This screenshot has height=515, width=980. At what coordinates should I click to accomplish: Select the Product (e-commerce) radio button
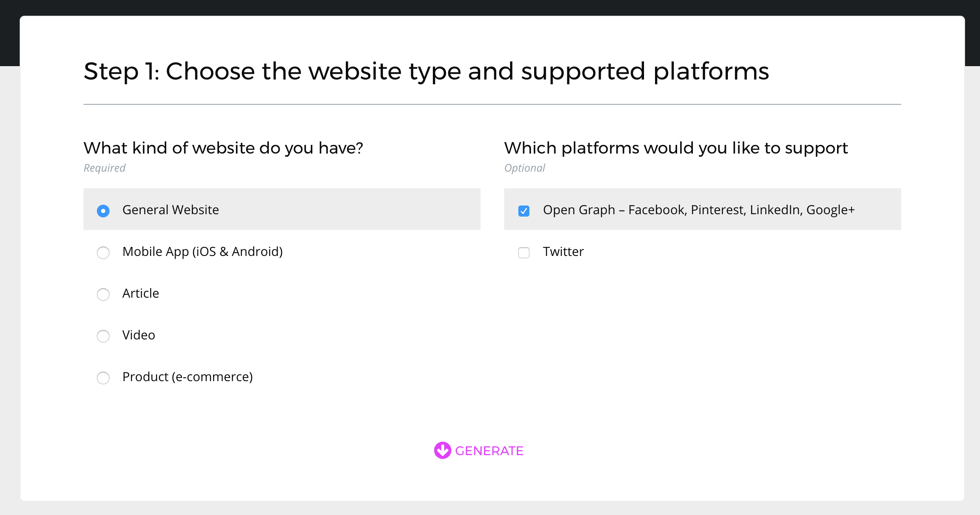103,378
